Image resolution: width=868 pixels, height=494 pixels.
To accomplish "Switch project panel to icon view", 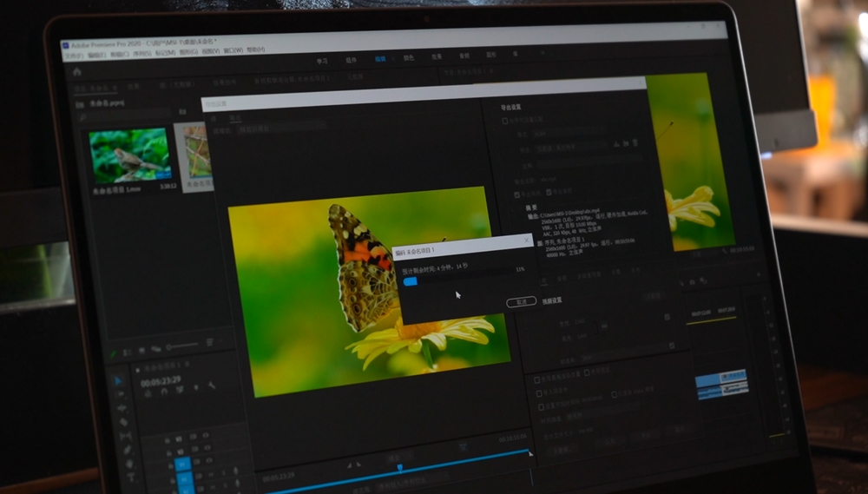I will (x=141, y=351).
